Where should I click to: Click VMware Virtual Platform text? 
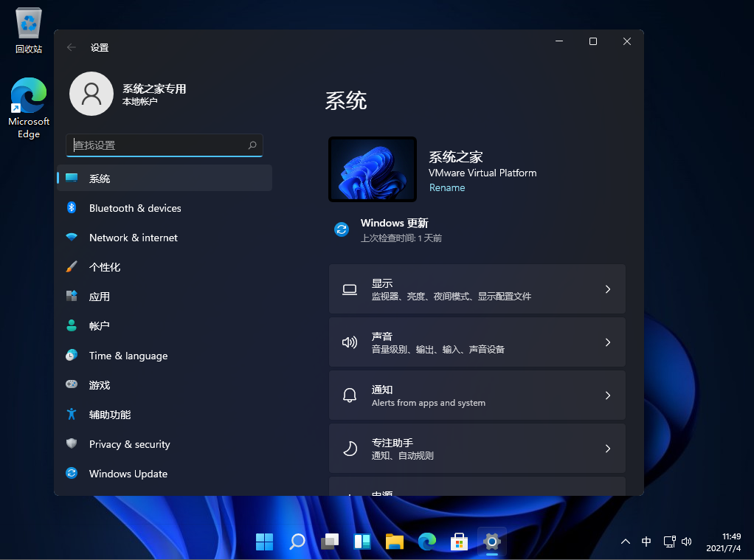click(x=483, y=173)
